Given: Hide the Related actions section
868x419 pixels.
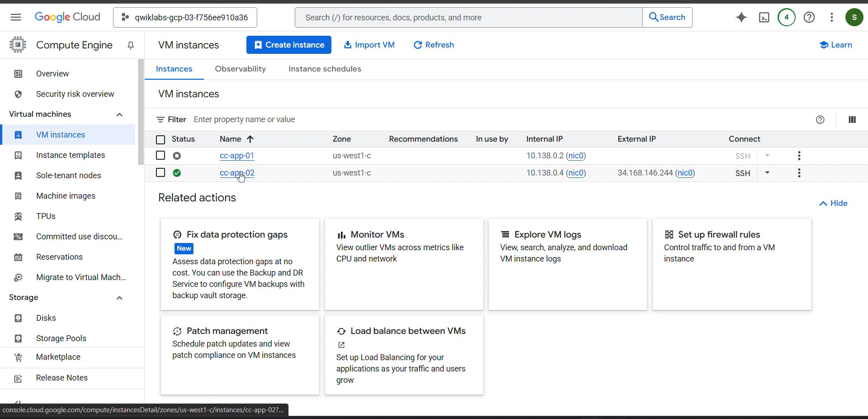Looking at the screenshot, I should point(833,203).
